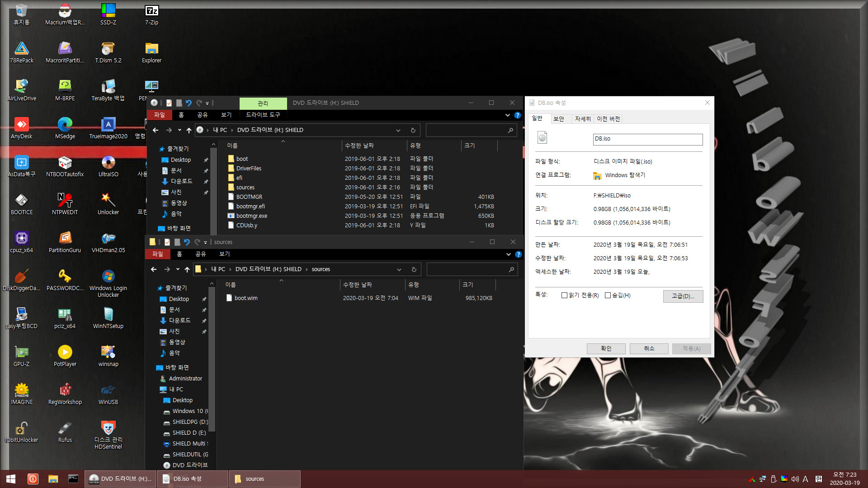
Task: Open PartitionGuru desktop icon
Action: pos(65,242)
